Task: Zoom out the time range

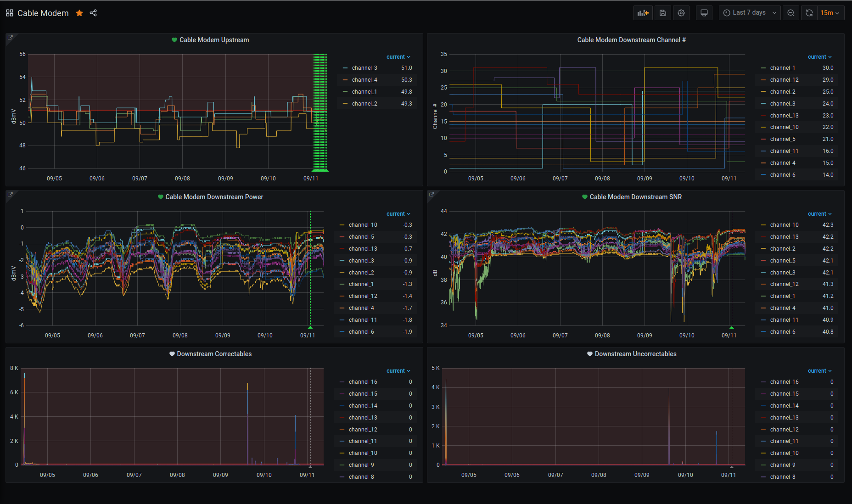Action: (790, 13)
